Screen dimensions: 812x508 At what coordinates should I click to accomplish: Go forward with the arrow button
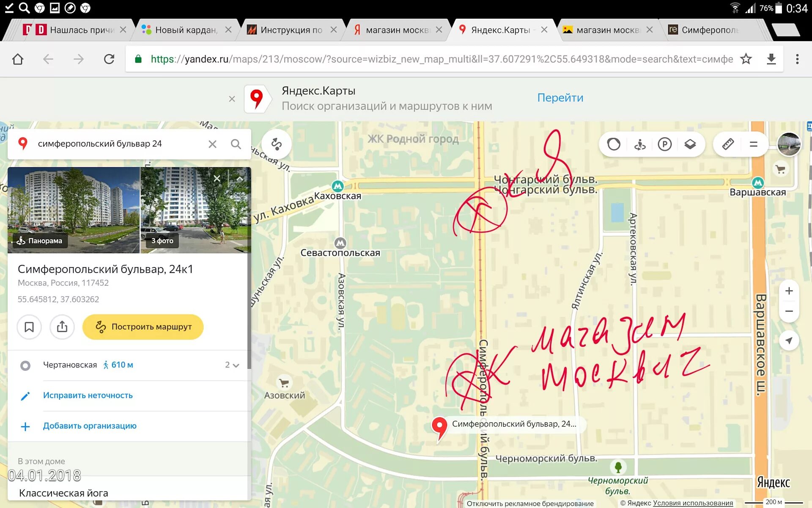pos(79,59)
